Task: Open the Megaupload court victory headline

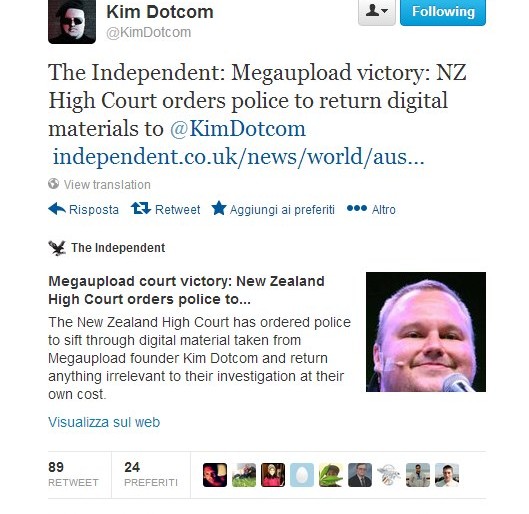Action: 186,290
